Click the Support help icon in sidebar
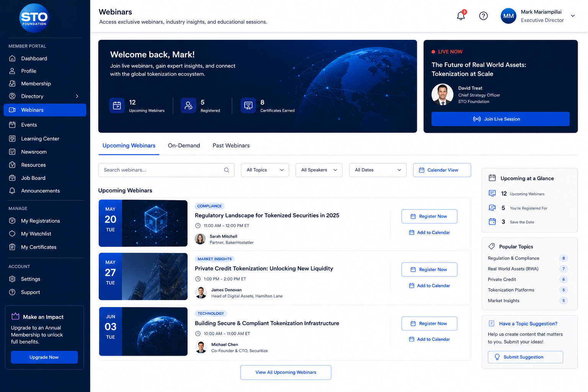 (12, 292)
